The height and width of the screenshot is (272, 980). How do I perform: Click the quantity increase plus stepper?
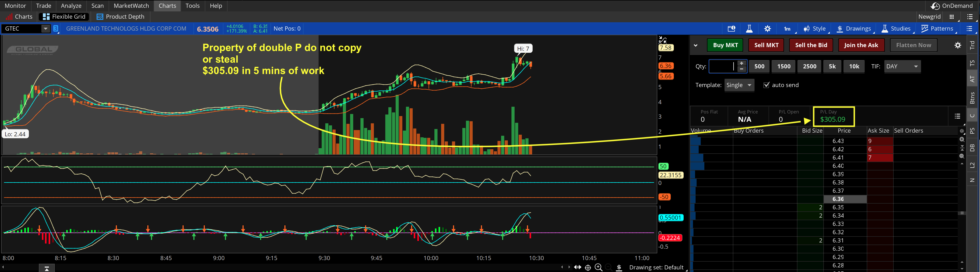coord(741,63)
